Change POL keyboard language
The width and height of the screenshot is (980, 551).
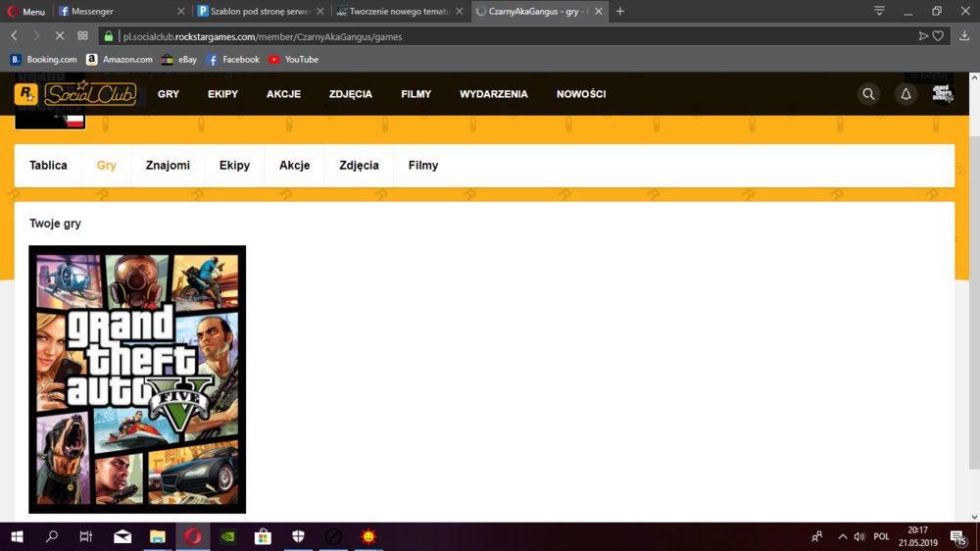881,536
